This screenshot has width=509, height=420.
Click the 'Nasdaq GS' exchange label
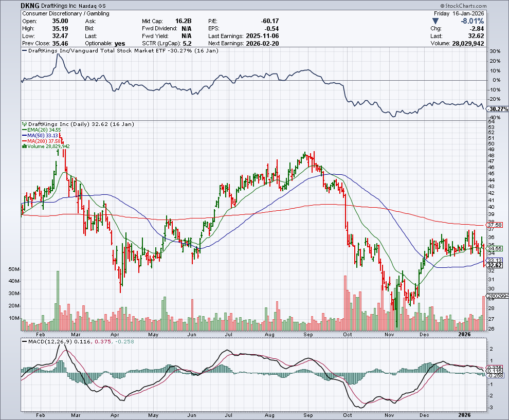[92, 6]
